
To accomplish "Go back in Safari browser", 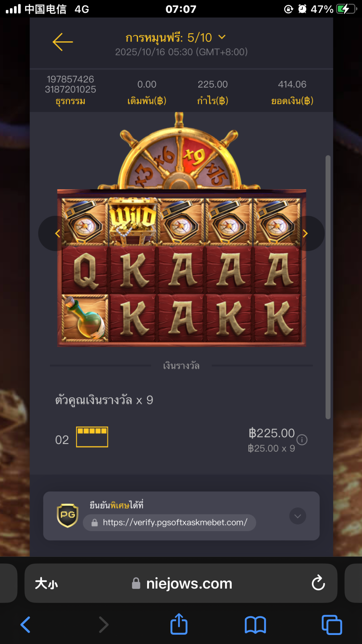I will pos(25,625).
